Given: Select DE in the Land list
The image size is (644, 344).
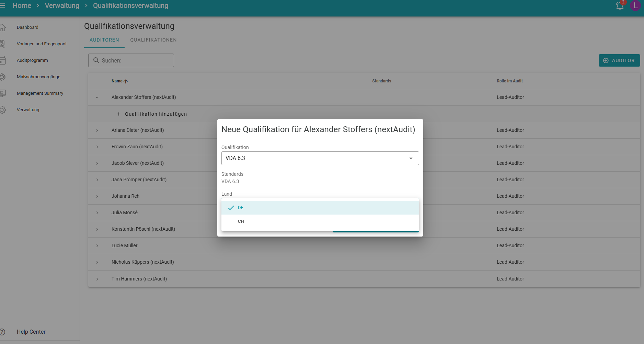Looking at the screenshot, I should [x=241, y=208].
